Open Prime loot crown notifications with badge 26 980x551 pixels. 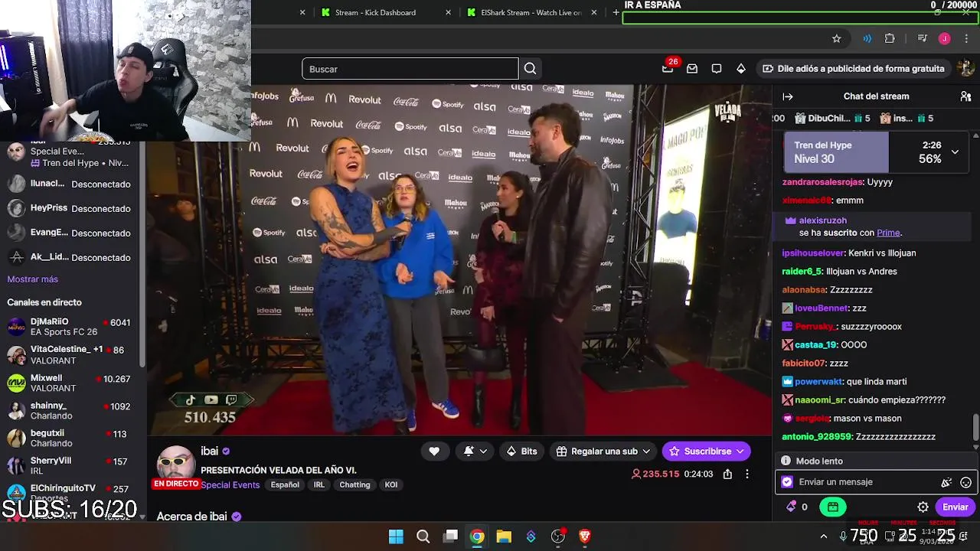668,68
